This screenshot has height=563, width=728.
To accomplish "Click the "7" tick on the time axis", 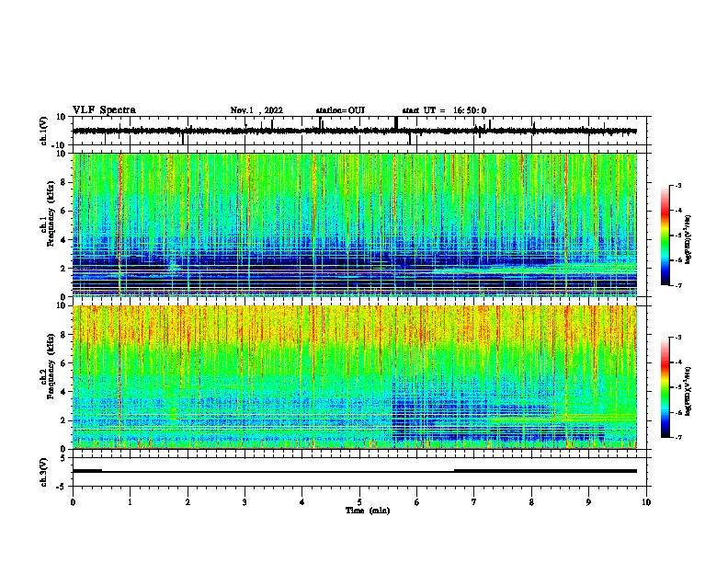I will [474, 502].
